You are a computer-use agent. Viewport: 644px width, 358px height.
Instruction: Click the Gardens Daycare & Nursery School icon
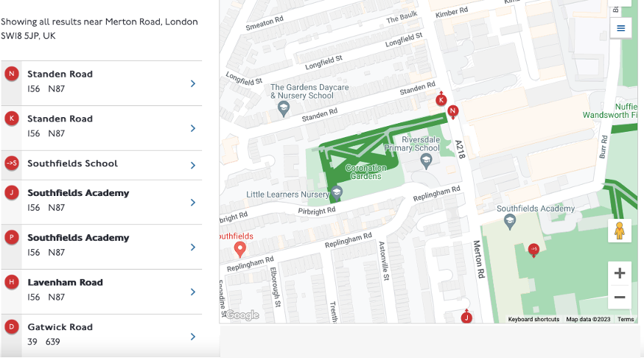283,108
